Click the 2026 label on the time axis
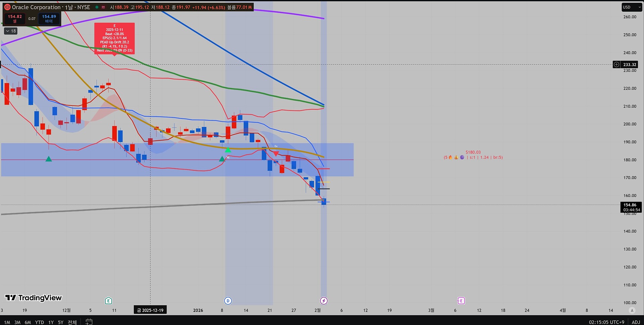644x325 pixels. tap(198, 310)
